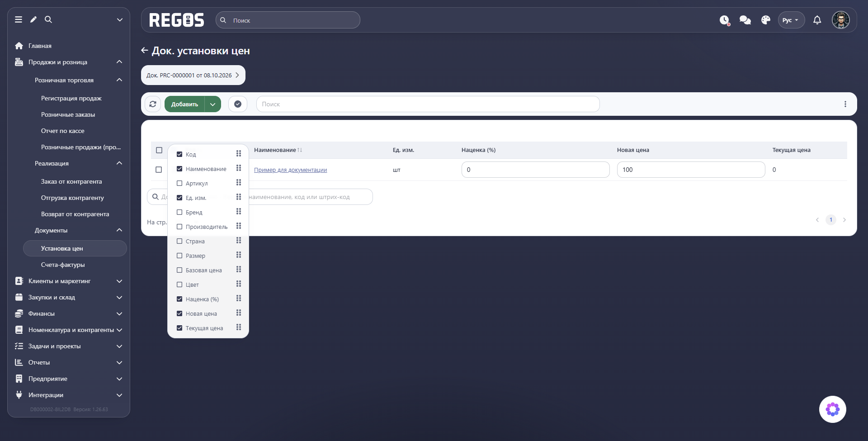Open the three-dot options menu
Screen dimensions: 868x441
pyautogui.click(x=845, y=104)
